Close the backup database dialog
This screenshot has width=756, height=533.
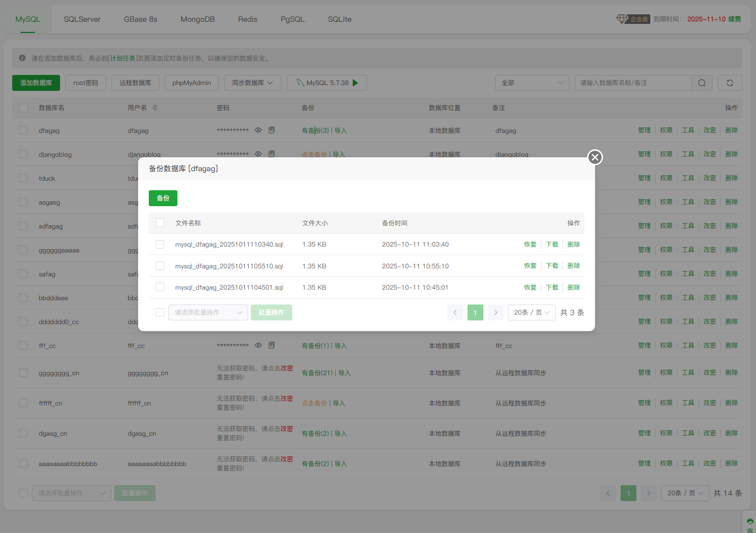(x=595, y=157)
